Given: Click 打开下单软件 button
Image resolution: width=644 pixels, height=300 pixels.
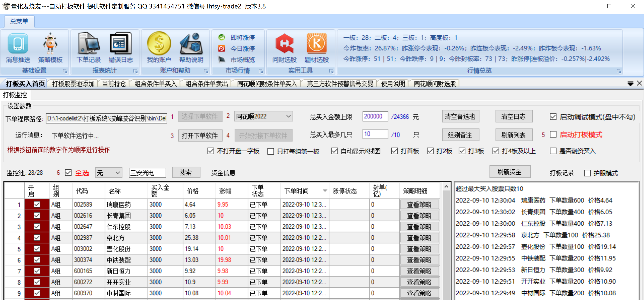Looking at the screenshot, I should (x=200, y=136).
